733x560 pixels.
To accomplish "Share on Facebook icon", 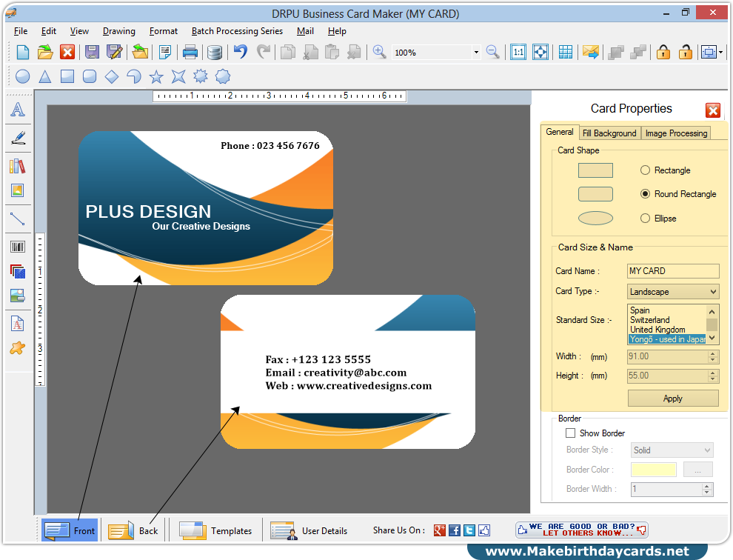I will [455, 530].
